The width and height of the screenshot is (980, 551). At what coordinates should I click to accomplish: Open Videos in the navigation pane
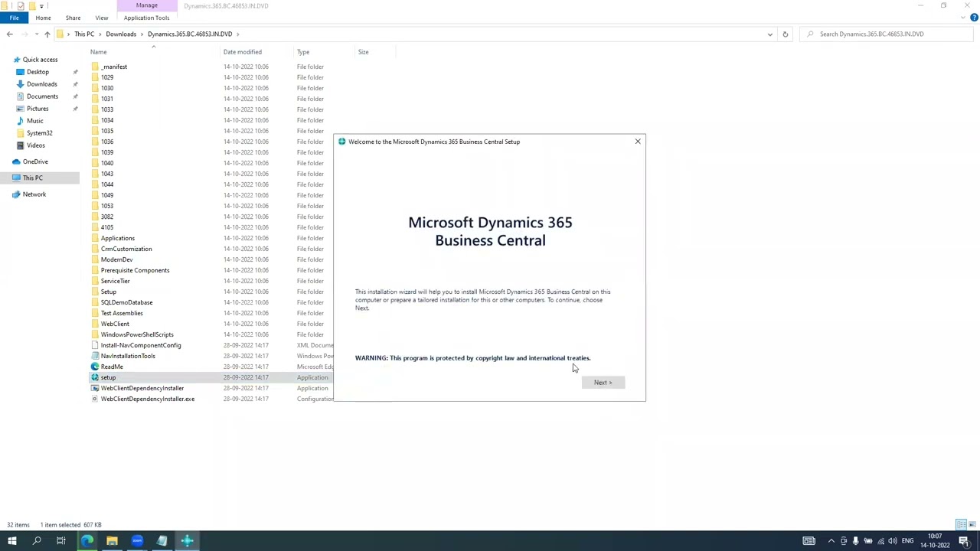35,145
